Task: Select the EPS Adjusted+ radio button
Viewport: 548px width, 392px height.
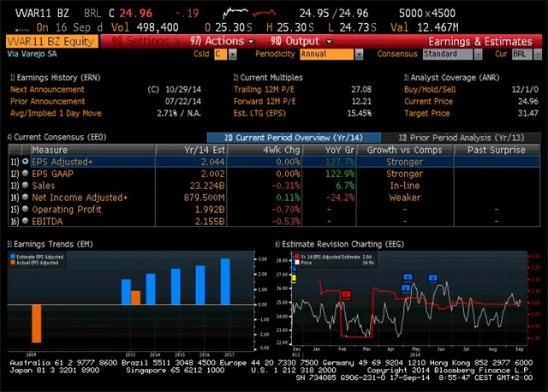Action: (x=24, y=161)
